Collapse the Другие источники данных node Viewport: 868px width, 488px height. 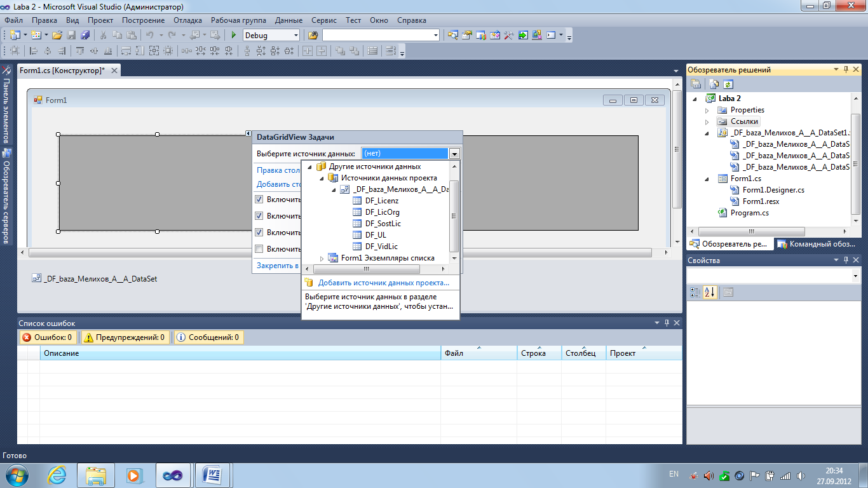click(x=310, y=166)
